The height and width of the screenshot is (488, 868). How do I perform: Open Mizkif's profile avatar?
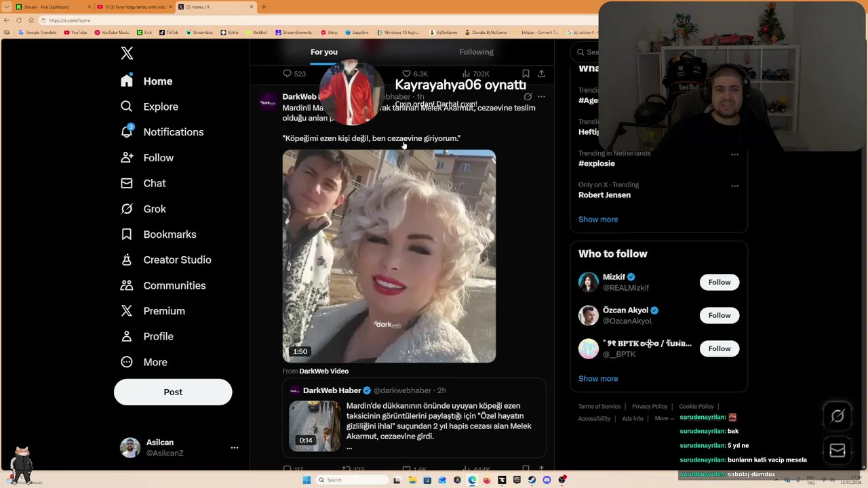[589, 282]
